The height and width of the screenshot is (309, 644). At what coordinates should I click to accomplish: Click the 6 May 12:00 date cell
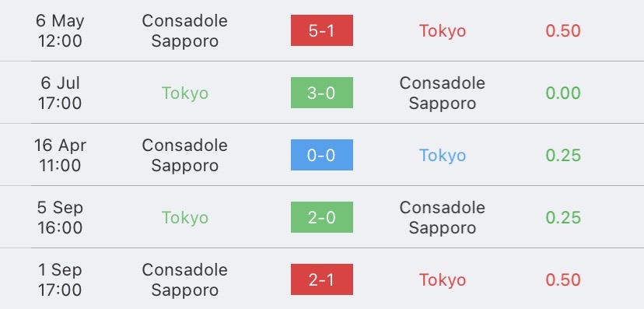[60, 31]
